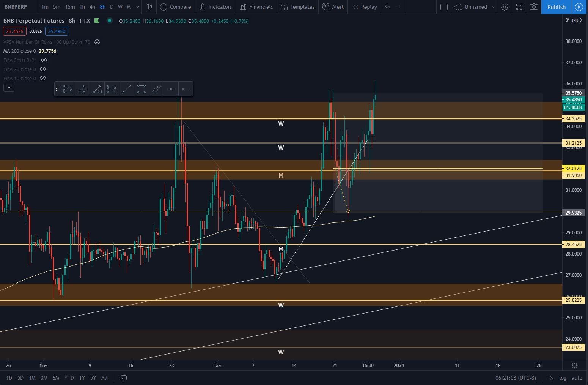Toggle percent scale on price axis

(551, 378)
